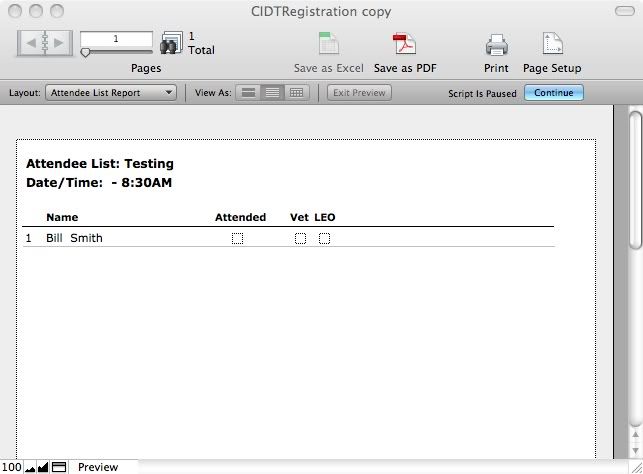643x474 pixels.
Task: Switch to List view icon
Action: (x=272, y=93)
